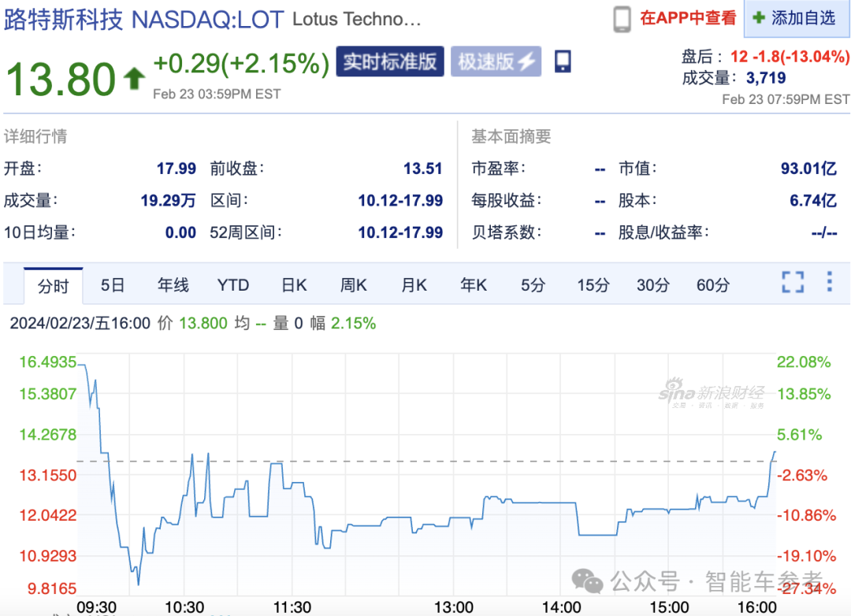Click the 详细行情 section heading
This screenshot has height=616, width=851.
click(35, 136)
